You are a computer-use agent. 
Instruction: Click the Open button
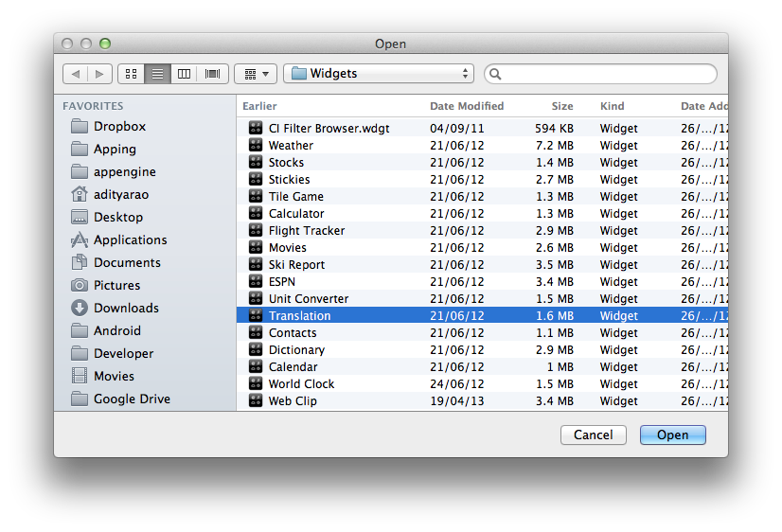tap(672, 435)
